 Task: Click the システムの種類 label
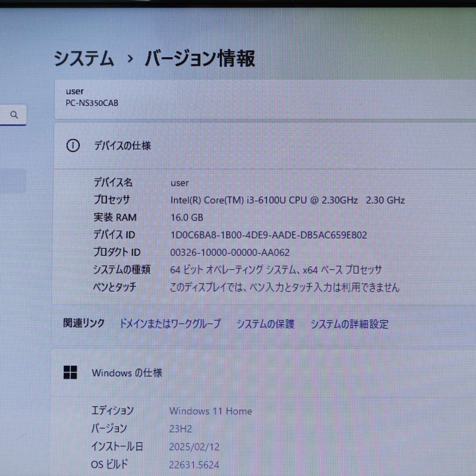[122, 270]
